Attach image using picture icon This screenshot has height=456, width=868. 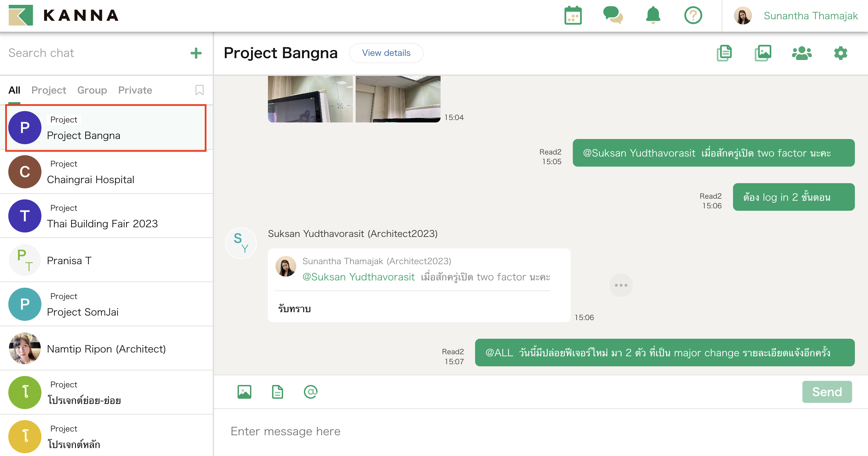point(244,392)
